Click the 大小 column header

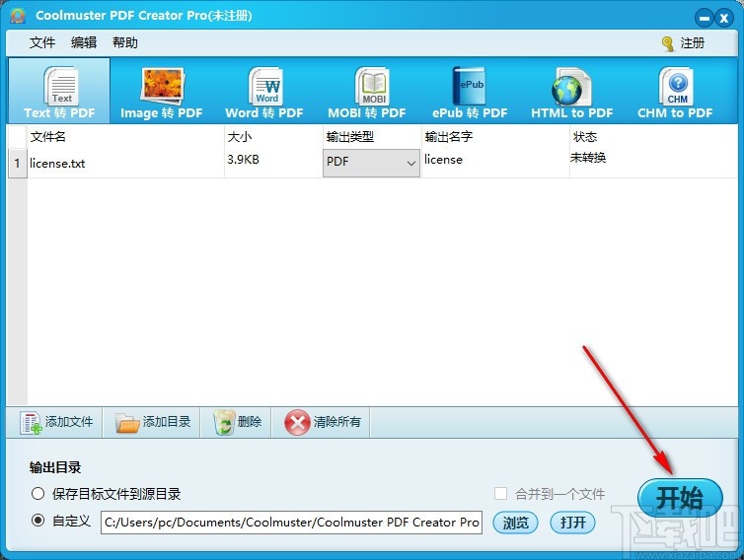(x=273, y=137)
